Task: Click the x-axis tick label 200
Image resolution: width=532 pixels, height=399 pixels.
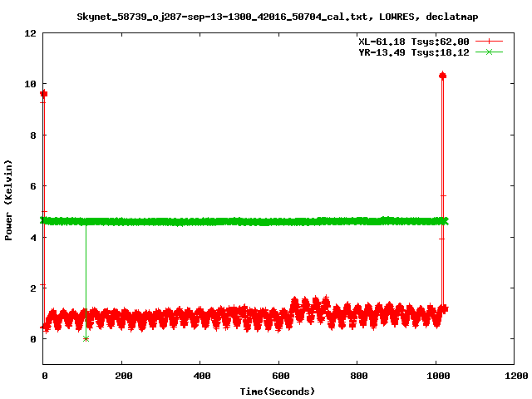Action: tap(124, 376)
